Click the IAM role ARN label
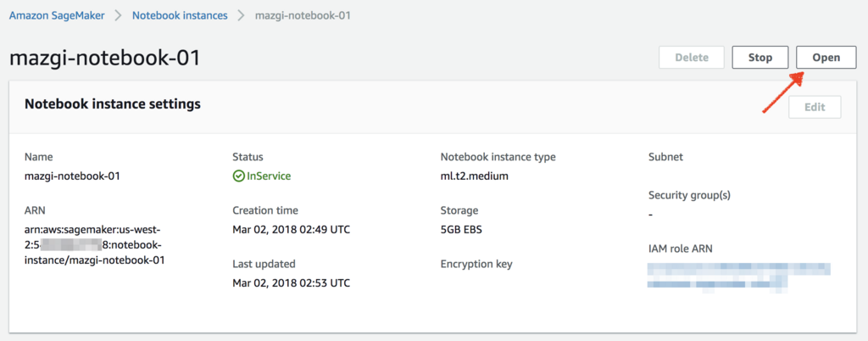 pos(680,249)
